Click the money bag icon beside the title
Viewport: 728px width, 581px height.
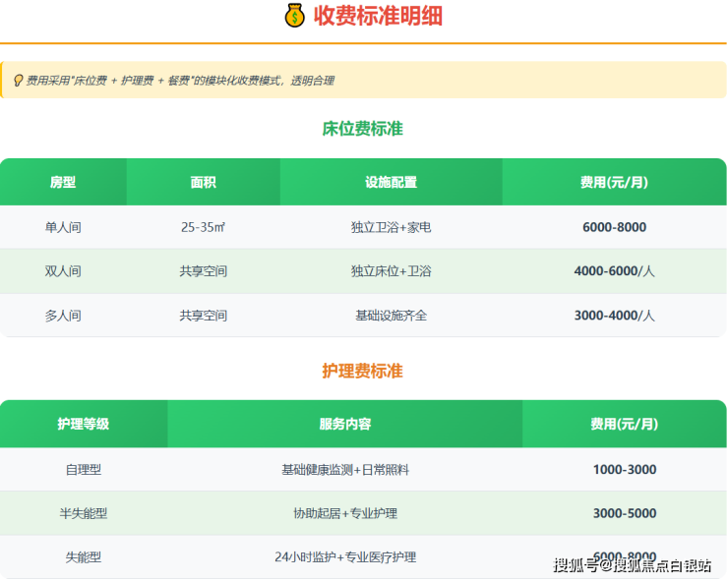pyautogui.click(x=294, y=16)
